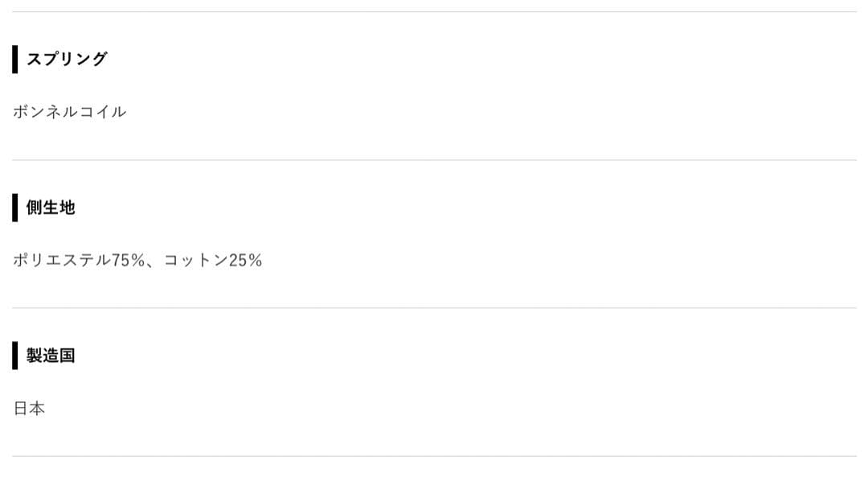Click the percent sign after 25
Viewport: 868px width, 477px height.
point(256,261)
